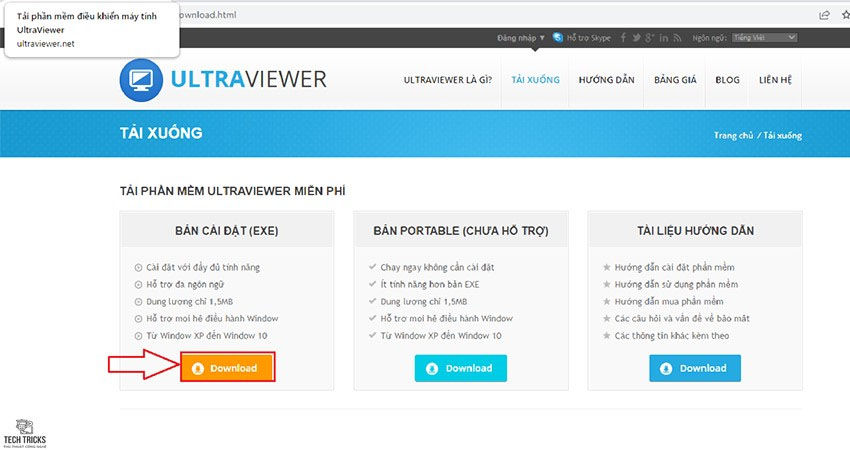Download the EXE installer version
This screenshot has width=850, height=450.
coord(227,368)
